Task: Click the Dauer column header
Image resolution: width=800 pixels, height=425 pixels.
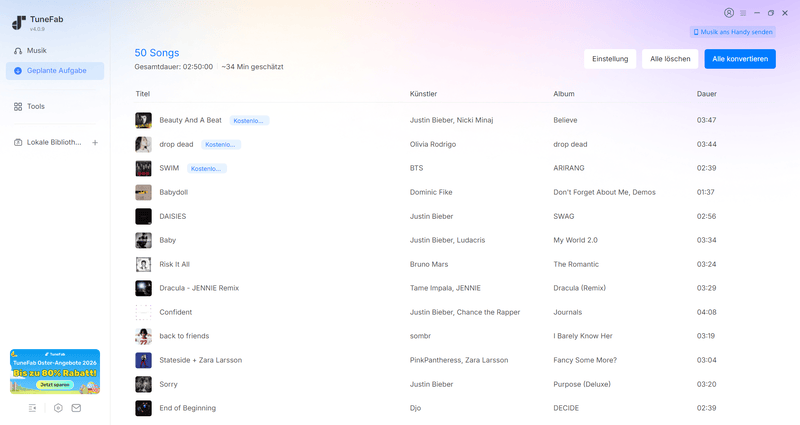Action: point(707,94)
